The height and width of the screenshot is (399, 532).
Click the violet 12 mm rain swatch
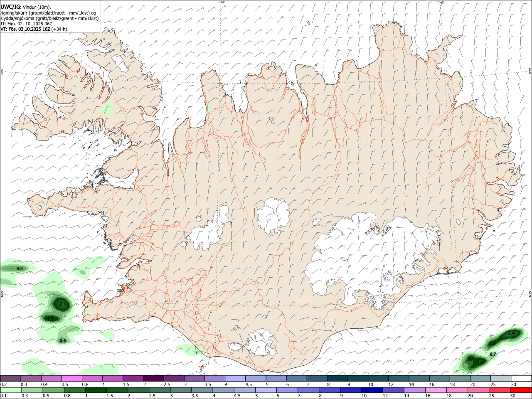tap(394, 390)
